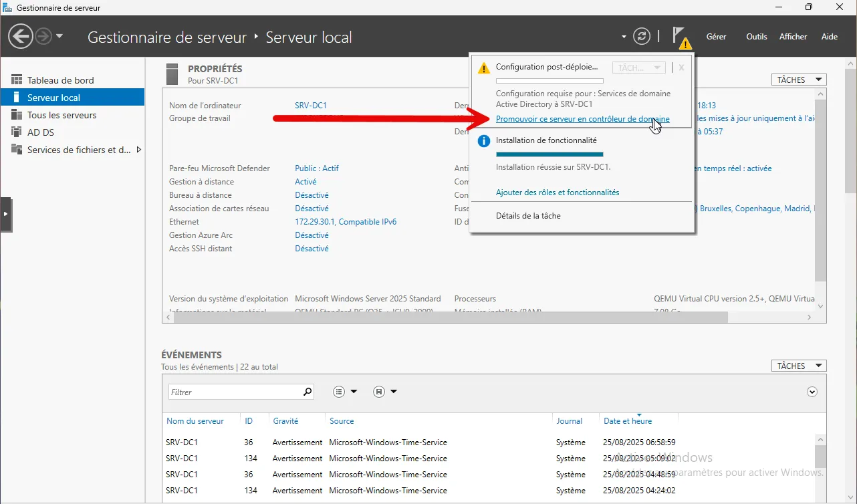Open the saved queries disk icon

(385, 392)
